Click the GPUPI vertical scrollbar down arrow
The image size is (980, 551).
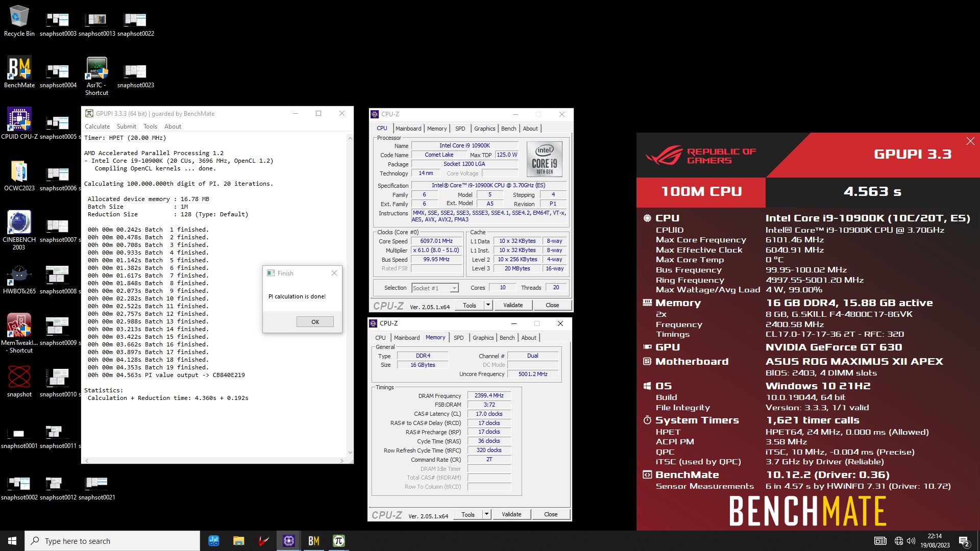(x=350, y=452)
